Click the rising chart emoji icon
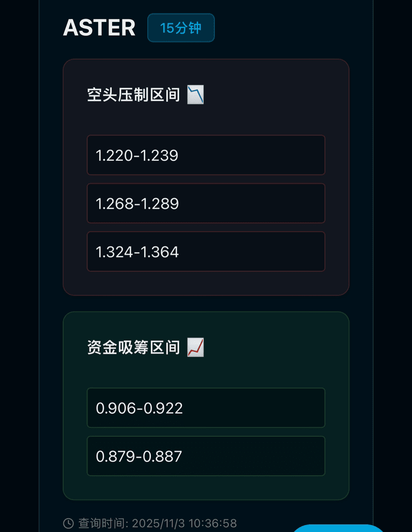Viewport: 412px width, 532px height. coord(196,347)
